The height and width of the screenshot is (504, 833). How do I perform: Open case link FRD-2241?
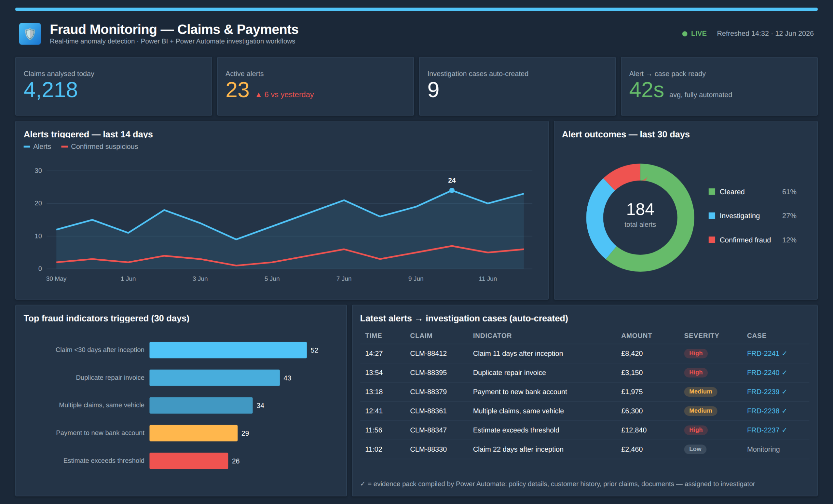pos(767,354)
